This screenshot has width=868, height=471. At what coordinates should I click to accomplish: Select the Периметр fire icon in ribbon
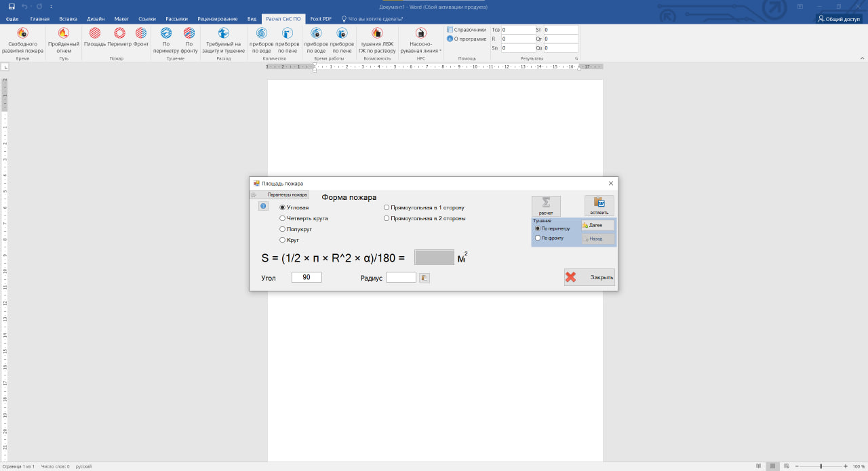tap(119, 33)
